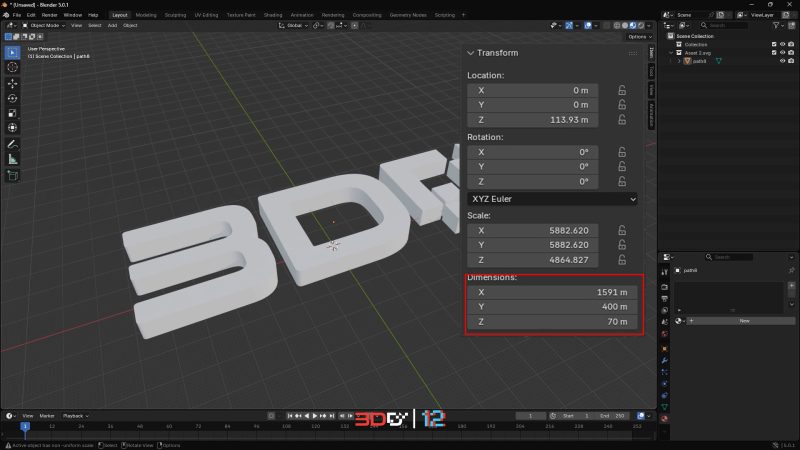The width and height of the screenshot is (800, 450).
Task: Choose the Scale tool
Action: point(12,113)
